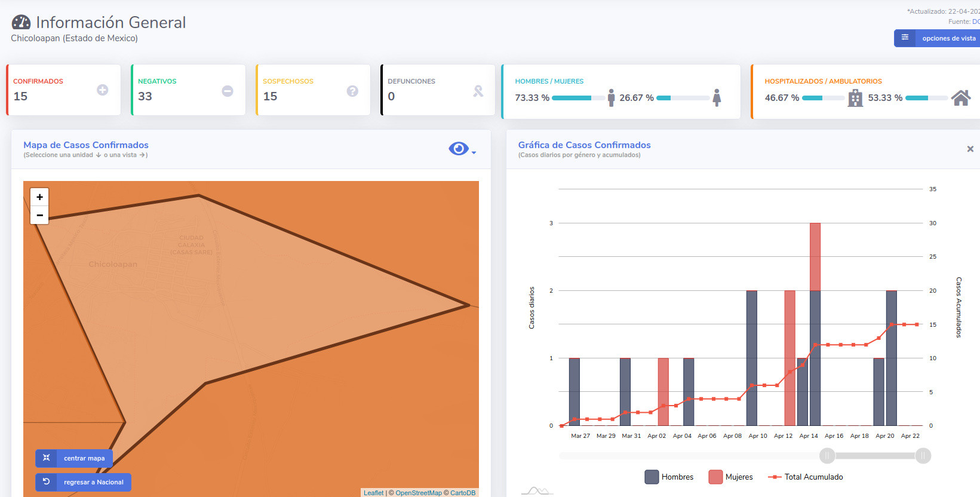Click the centrar mapa button
980x497 pixels.
[x=74, y=458]
